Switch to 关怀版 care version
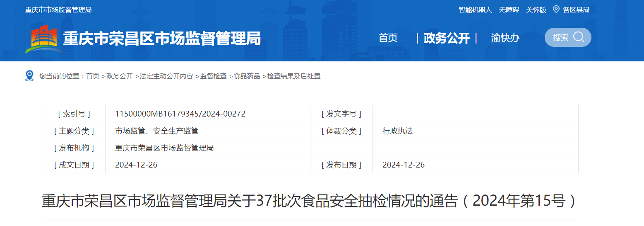The height and width of the screenshot is (226, 644). pos(536,10)
